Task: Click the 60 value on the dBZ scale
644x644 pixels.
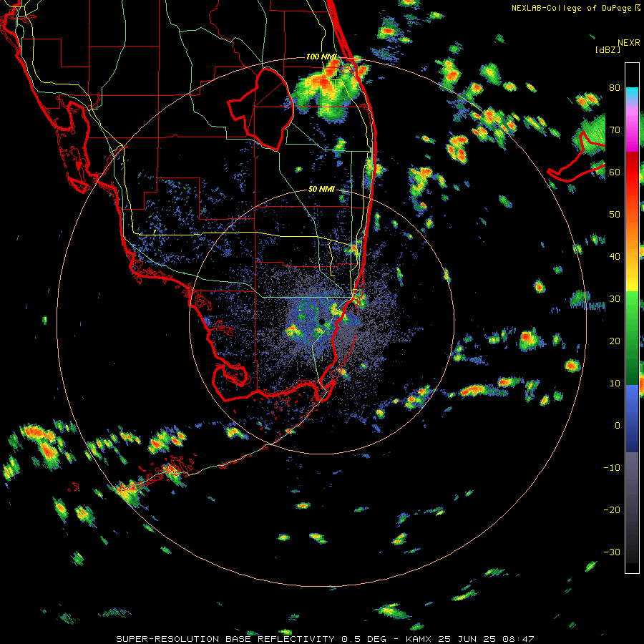Action: click(x=615, y=172)
